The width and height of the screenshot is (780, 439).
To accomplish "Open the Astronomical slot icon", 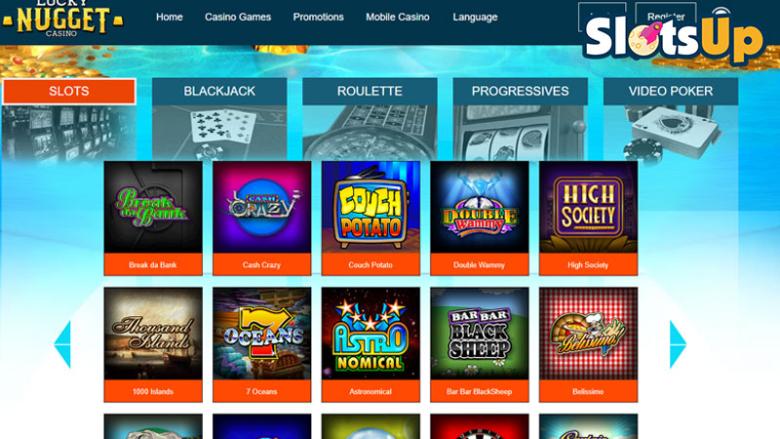I will 371,334.
